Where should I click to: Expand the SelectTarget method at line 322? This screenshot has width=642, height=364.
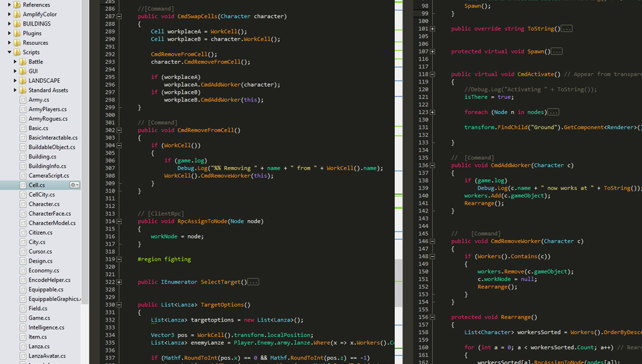coord(119,282)
